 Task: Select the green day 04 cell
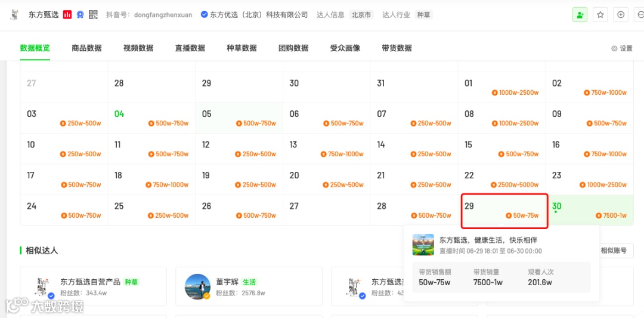click(151, 118)
